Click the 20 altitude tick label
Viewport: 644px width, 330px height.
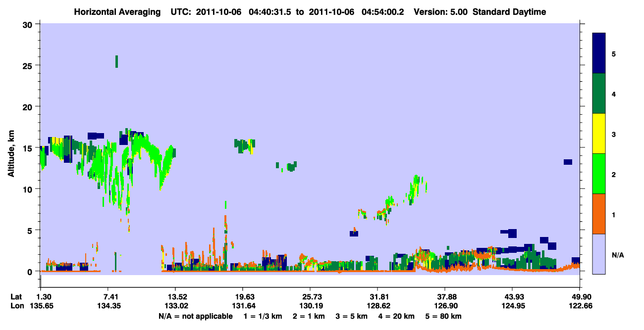[28, 107]
